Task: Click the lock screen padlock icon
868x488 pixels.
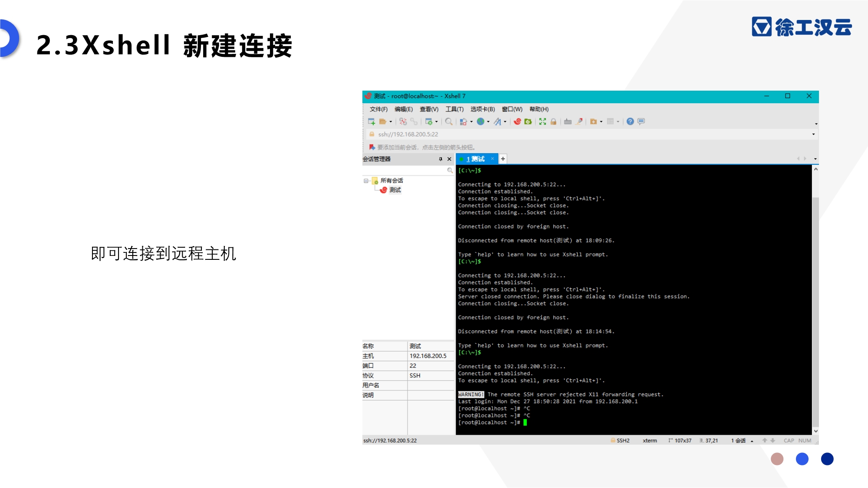Action: click(x=553, y=121)
